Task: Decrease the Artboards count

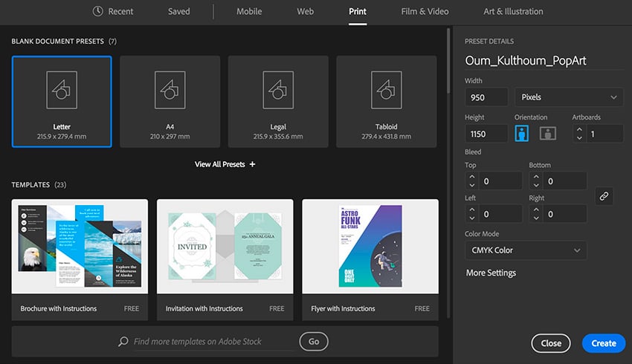Action: (579, 137)
